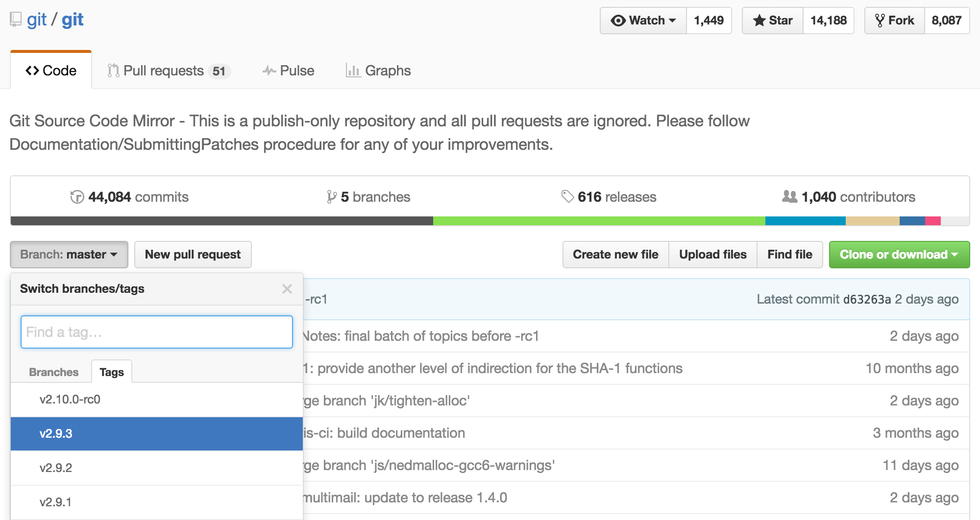Viewport: 980px width, 520px height.
Task: Click the pulse graph icon on Pulse tab
Action: [269, 70]
